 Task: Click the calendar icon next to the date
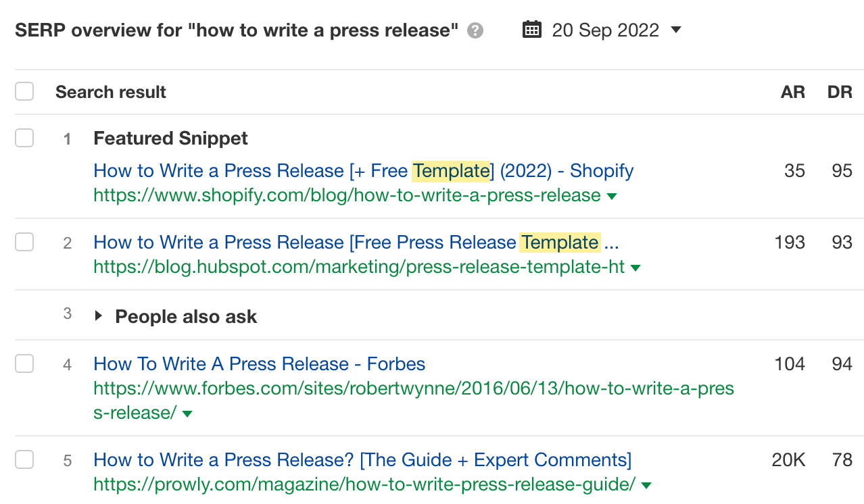[x=532, y=29]
